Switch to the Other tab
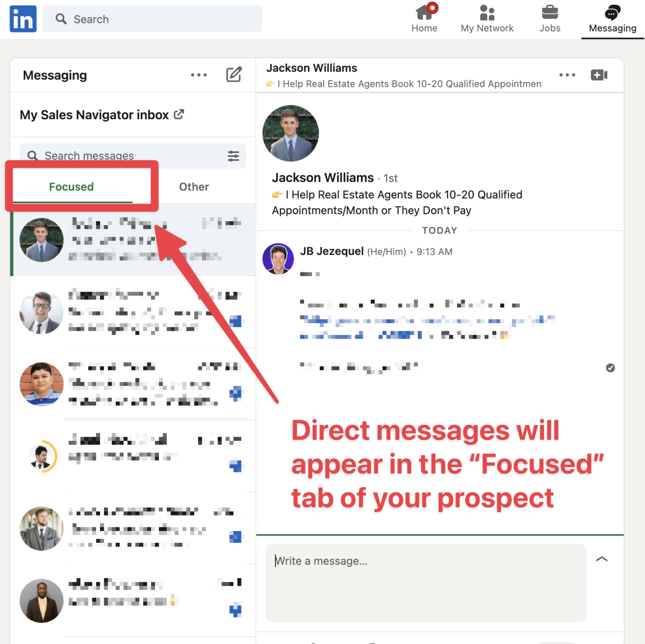Image resolution: width=645 pixels, height=644 pixels. (x=194, y=186)
